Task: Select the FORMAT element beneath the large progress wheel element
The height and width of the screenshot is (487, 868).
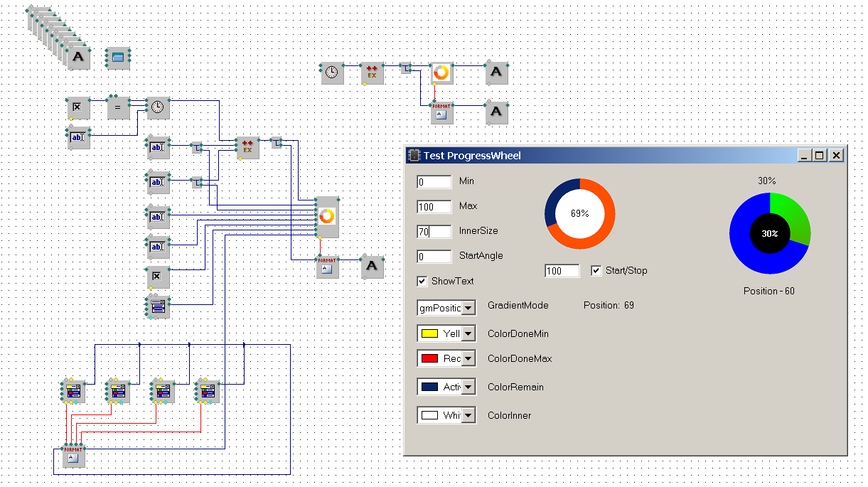Action: 327,267
